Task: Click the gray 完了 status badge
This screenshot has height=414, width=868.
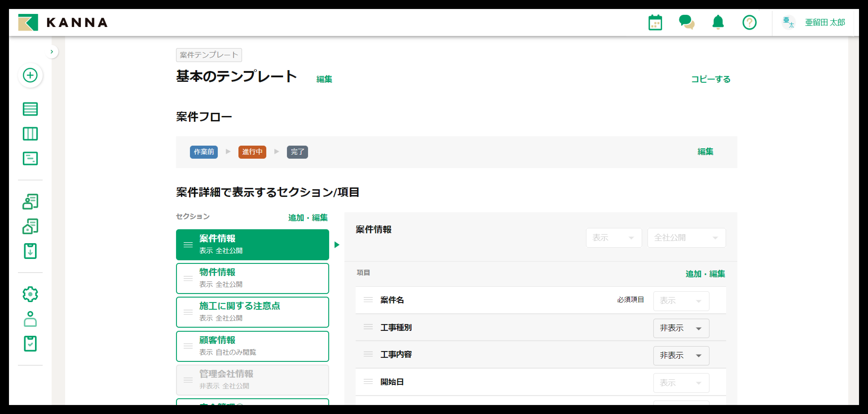Action: pos(297,152)
